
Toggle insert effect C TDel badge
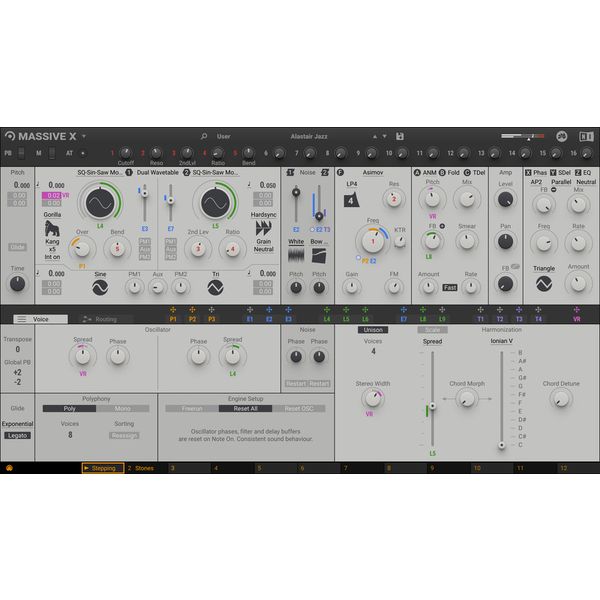click(x=467, y=173)
